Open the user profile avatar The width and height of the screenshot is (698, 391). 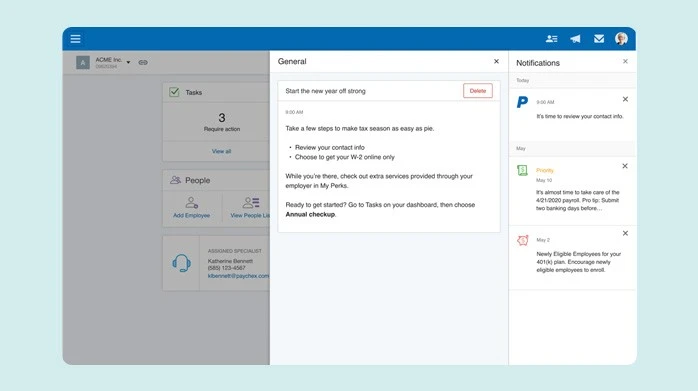621,39
